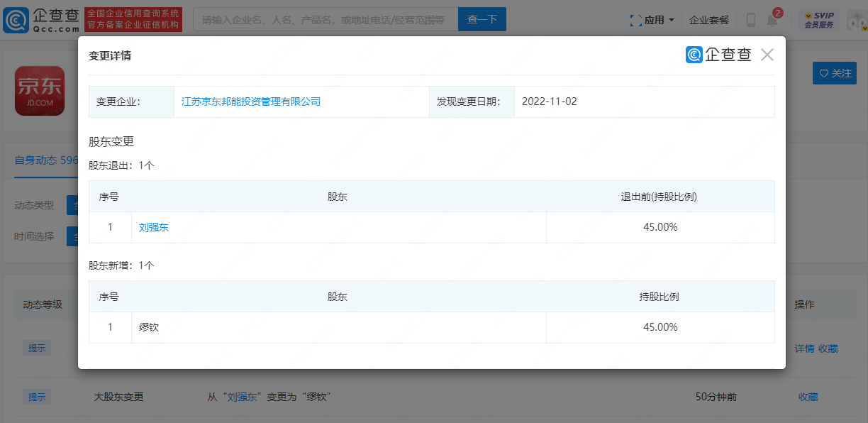The height and width of the screenshot is (423, 868).
Task: Open the SVIP 会员服务 badge
Action: click(818, 20)
